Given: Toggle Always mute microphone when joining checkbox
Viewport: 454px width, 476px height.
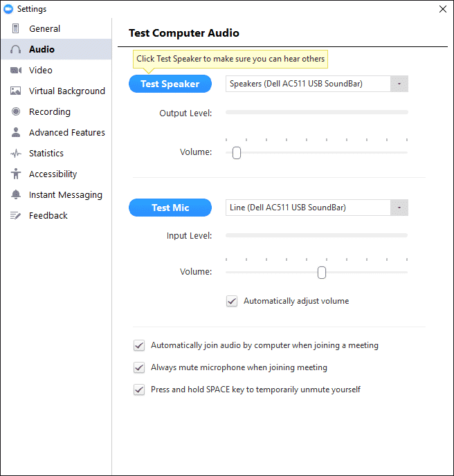Looking at the screenshot, I should pos(139,367).
